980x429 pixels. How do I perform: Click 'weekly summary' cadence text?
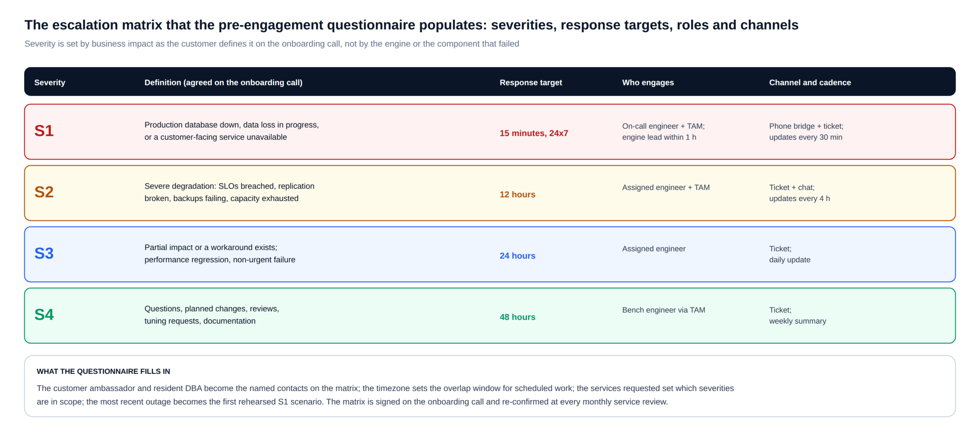797,321
